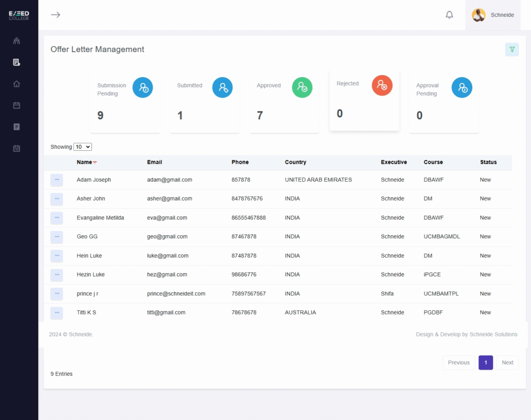Expand sidebar using the arrow icon
The height and width of the screenshot is (420, 531).
56,15
